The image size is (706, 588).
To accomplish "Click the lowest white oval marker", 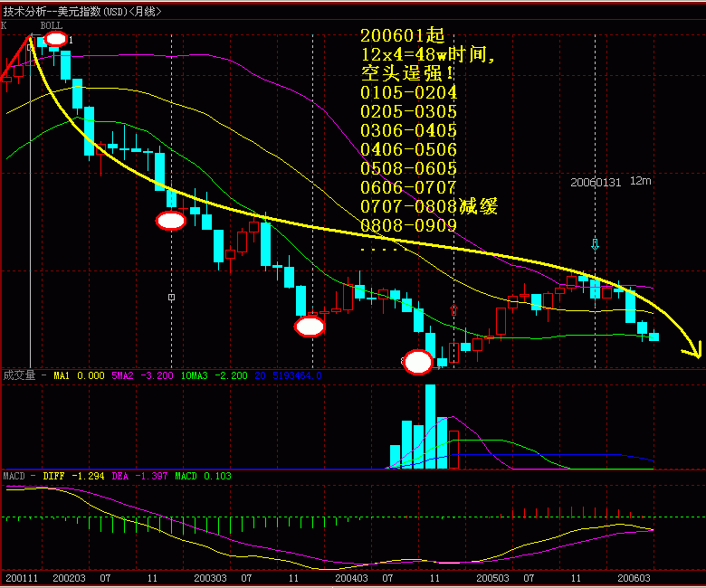I will 417,362.
